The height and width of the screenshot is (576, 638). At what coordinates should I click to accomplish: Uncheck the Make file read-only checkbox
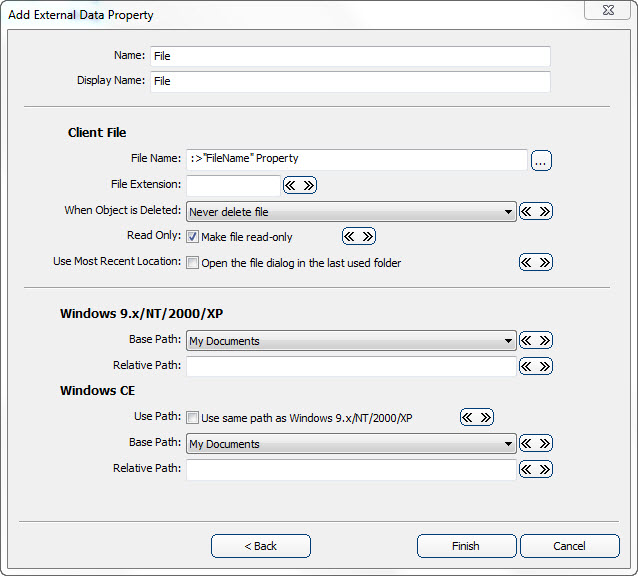point(193,237)
